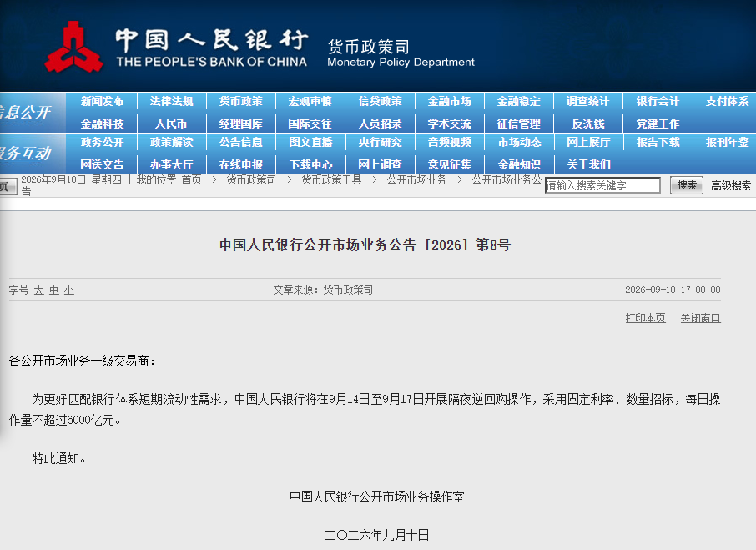Screen dimensions: 756x550
Task: Open 公开市场业务 breadcrumb link
Action: [x=416, y=179]
